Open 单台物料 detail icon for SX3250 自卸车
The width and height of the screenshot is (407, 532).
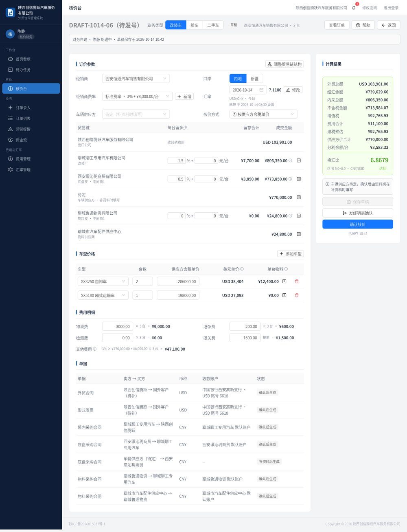(284, 281)
